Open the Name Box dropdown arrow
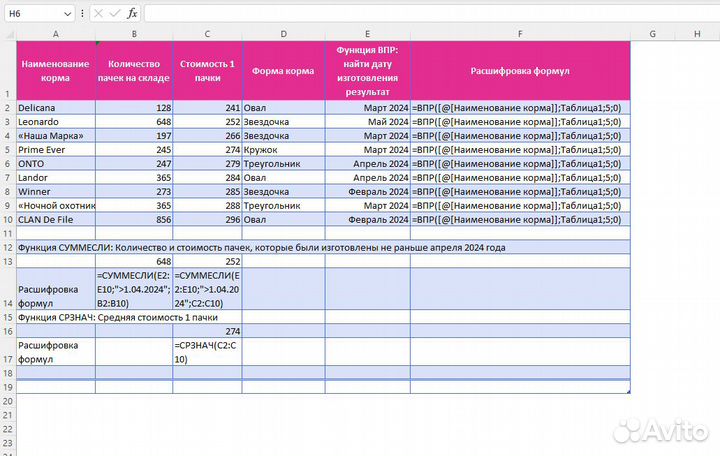The height and width of the screenshot is (456, 720). point(68,14)
